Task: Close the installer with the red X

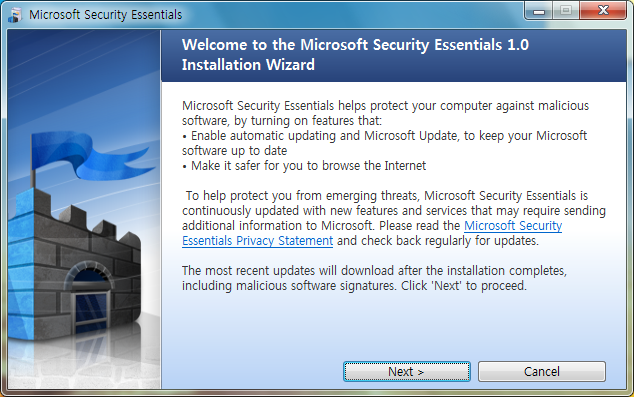Action: 603,11
